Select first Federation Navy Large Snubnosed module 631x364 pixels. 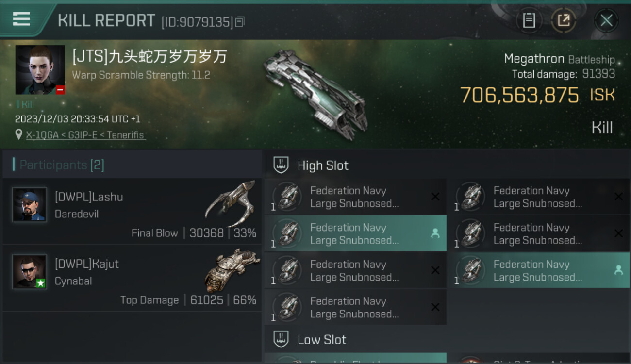(355, 197)
